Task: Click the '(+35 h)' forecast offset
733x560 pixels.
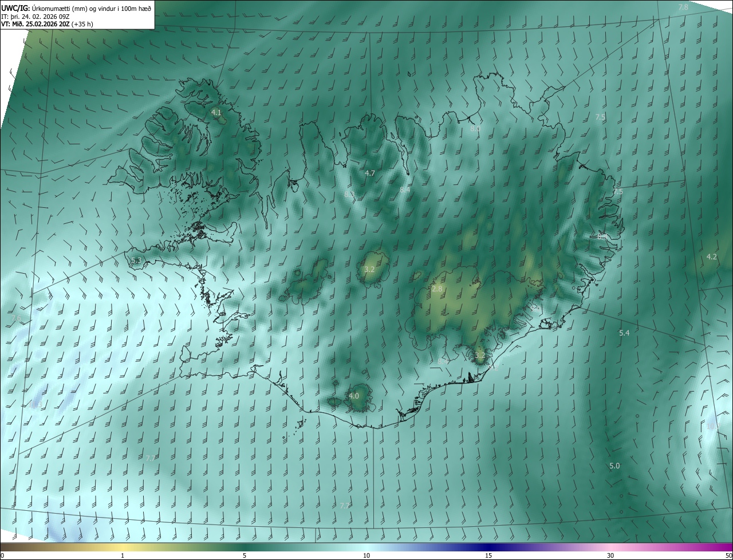Action: (x=83, y=24)
